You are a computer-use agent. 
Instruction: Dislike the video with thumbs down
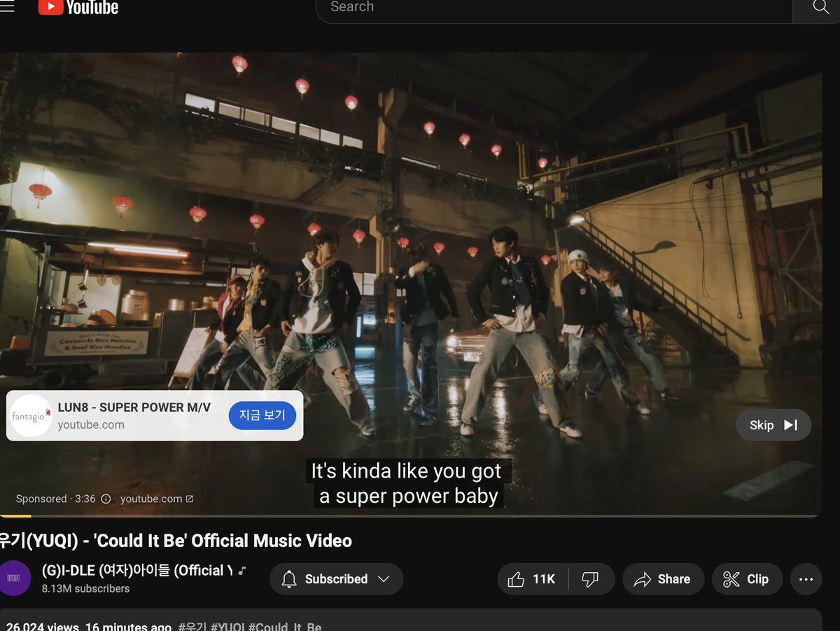point(591,579)
